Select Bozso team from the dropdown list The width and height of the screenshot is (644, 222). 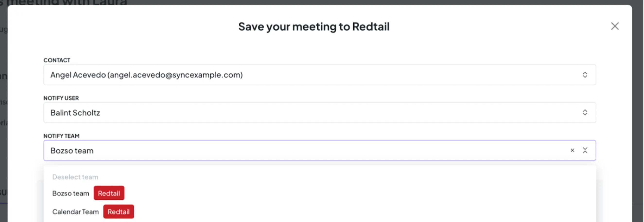(x=71, y=193)
